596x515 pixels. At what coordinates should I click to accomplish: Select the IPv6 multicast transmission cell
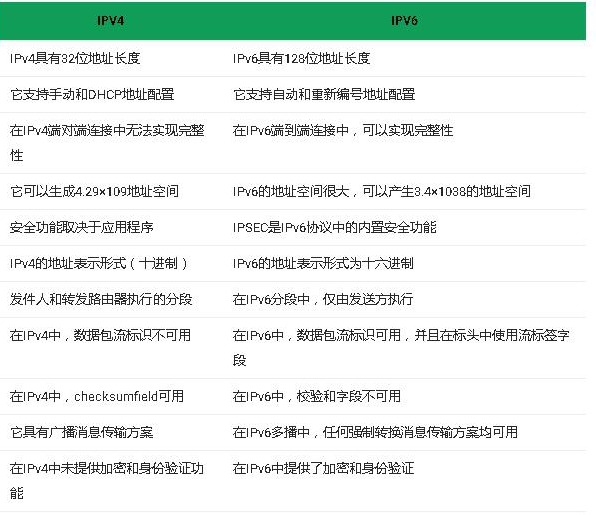click(x=375, y=433)
